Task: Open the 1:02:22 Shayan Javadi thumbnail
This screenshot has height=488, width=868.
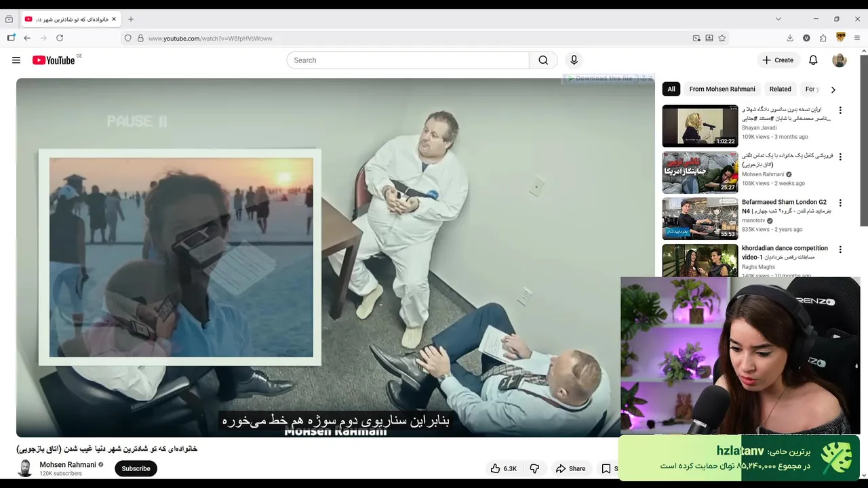Action: point(700,126)
